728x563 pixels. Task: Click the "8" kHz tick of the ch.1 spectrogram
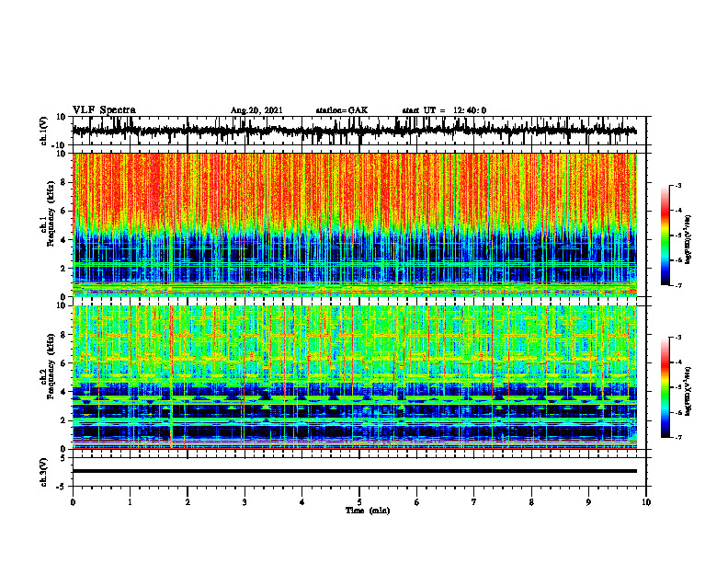pyautogui.click(x=64, y=182)
